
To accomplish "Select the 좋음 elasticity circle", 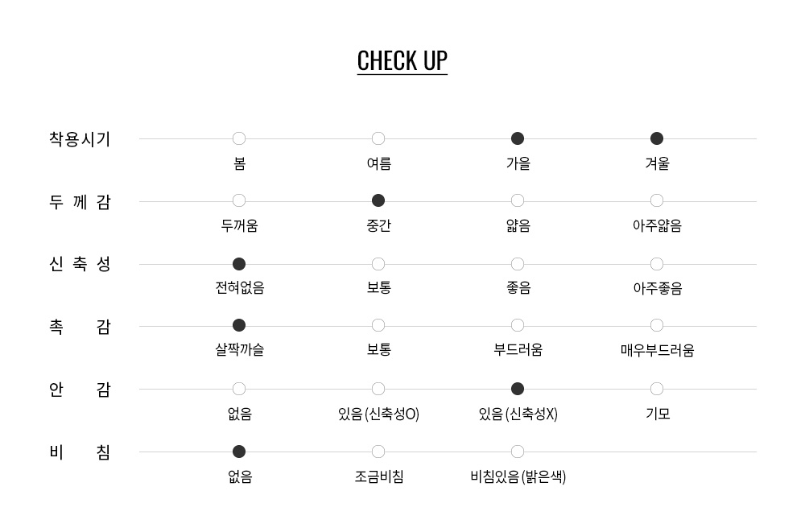I will tap(518, 264).
